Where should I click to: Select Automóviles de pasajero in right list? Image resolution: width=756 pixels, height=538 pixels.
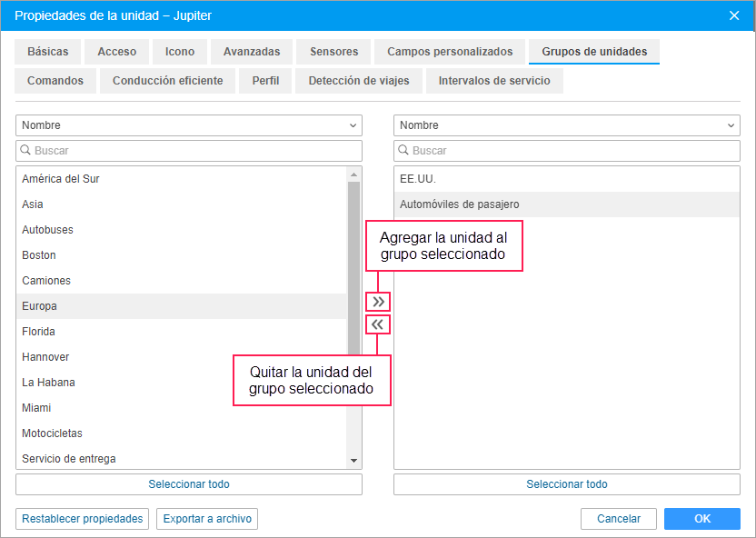click(567, 204)
